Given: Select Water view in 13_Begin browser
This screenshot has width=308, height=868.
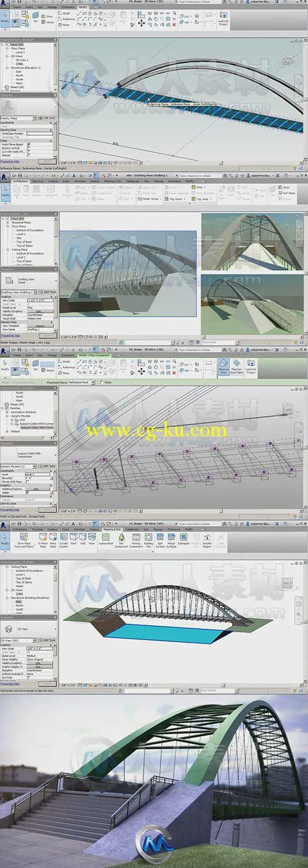Looking at the screenshot, I should coord(19,586).
